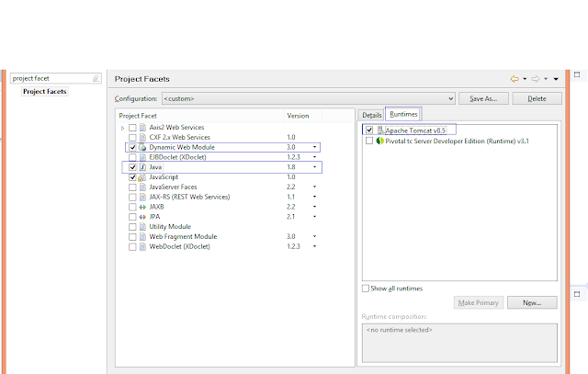588x374 pixels.
Task: Enable the JPA facet checkbox
Action: [132, 217]
